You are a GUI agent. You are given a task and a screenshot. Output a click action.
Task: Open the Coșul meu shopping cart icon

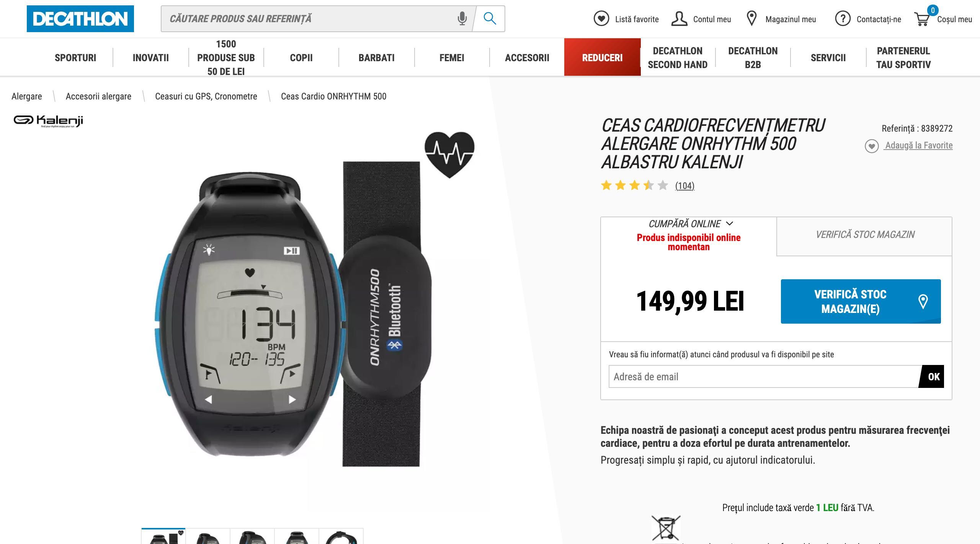[x=922, y=19]
